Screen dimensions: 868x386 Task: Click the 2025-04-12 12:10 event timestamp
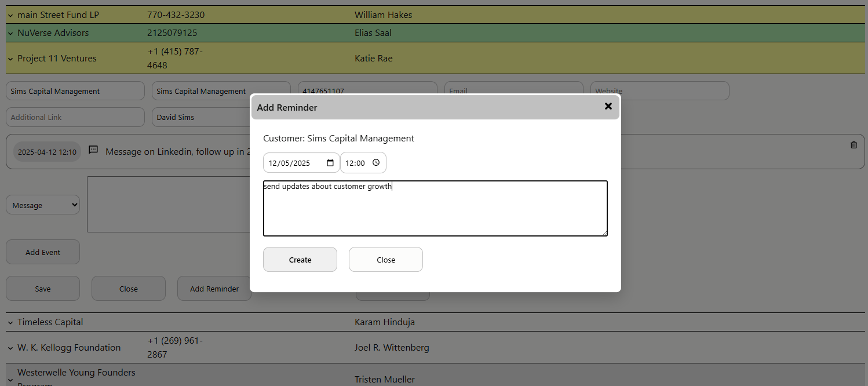click(47, 152)
